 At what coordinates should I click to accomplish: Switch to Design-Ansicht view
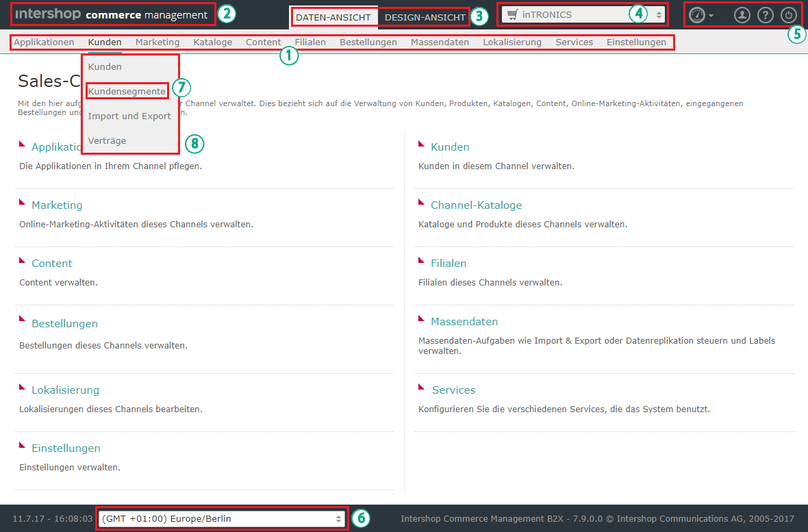click(425, 17)
